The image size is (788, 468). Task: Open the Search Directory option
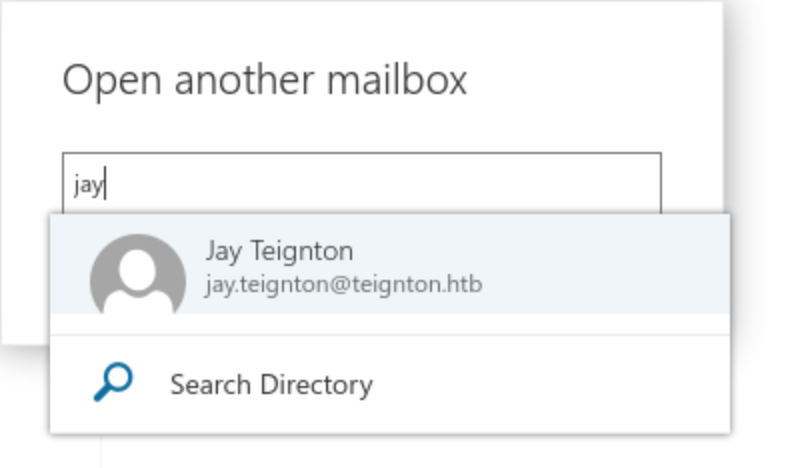tap(390, 385)
